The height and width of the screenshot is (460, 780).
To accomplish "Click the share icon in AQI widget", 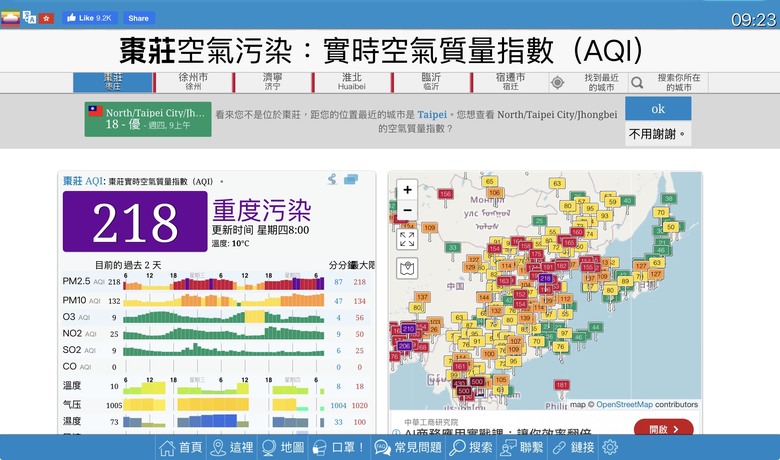I will pyautogui.click(x=332, y=180).
